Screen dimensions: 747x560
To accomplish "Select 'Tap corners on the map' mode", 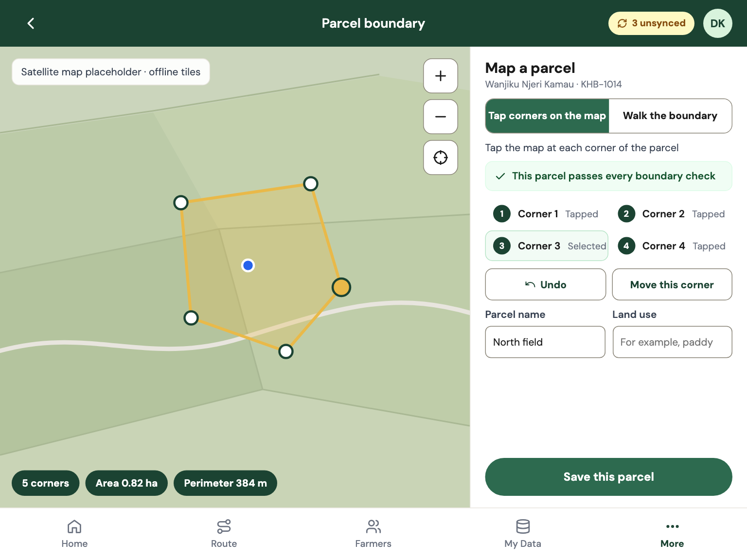I will [x=547, y=116].
